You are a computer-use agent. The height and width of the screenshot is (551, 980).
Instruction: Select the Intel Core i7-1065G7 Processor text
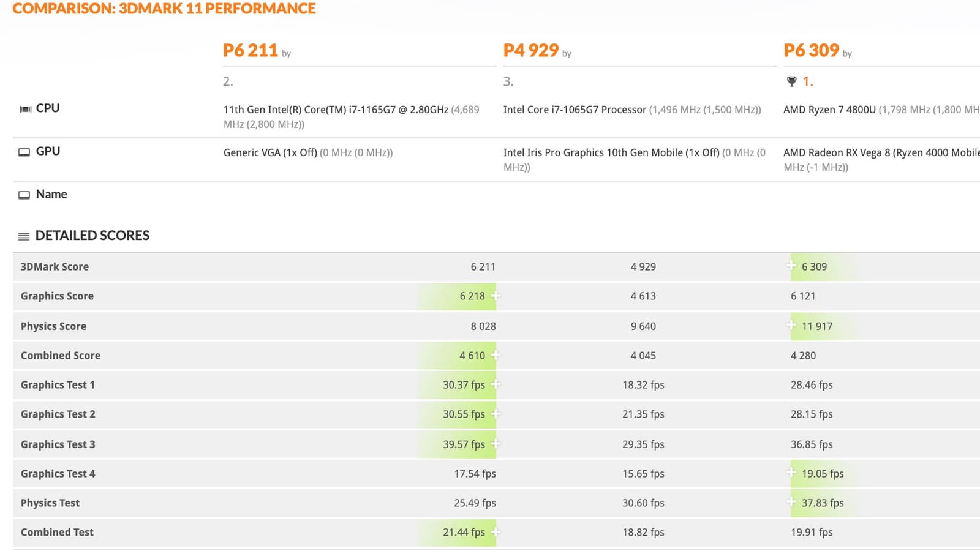[575, 110]
